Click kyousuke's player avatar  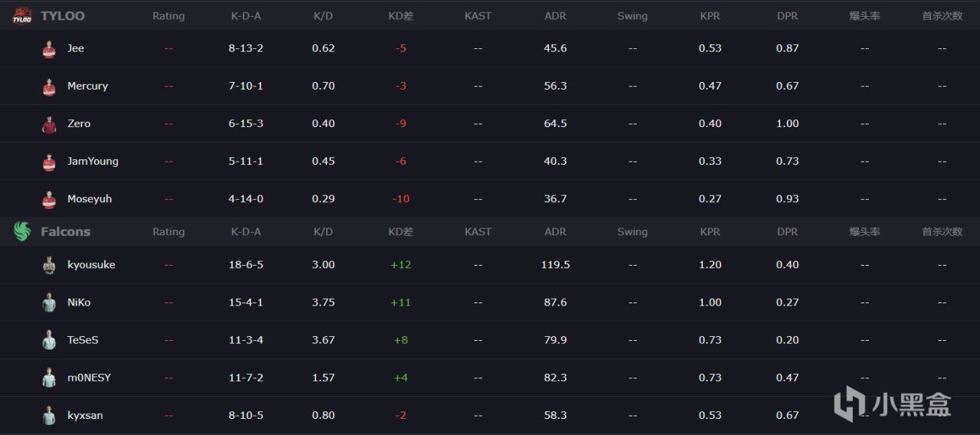49,265
